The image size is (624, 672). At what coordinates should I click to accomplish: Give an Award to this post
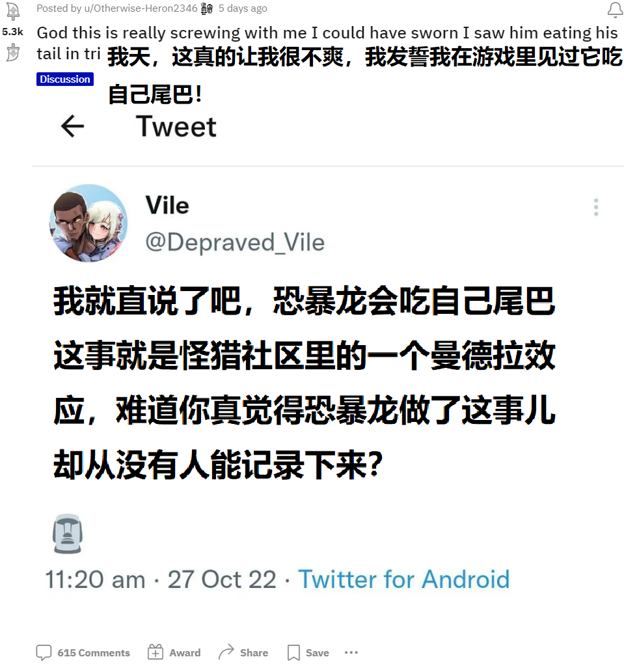[174, 652]
